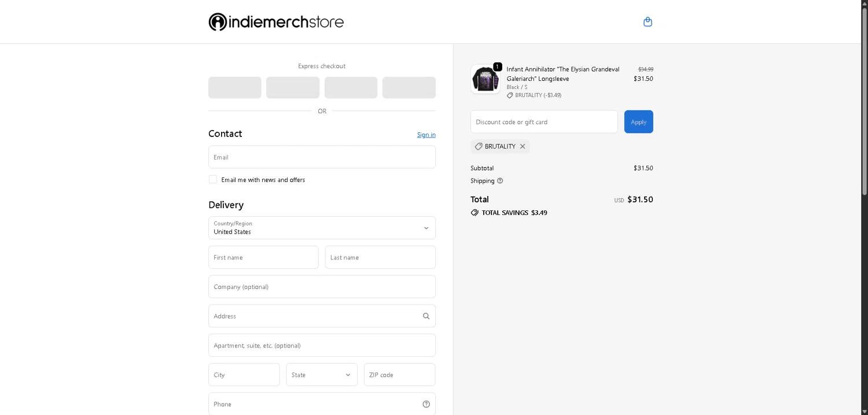Focus the Email input field
The width and height of the screenshot is (868, 415).
point(322,157)
